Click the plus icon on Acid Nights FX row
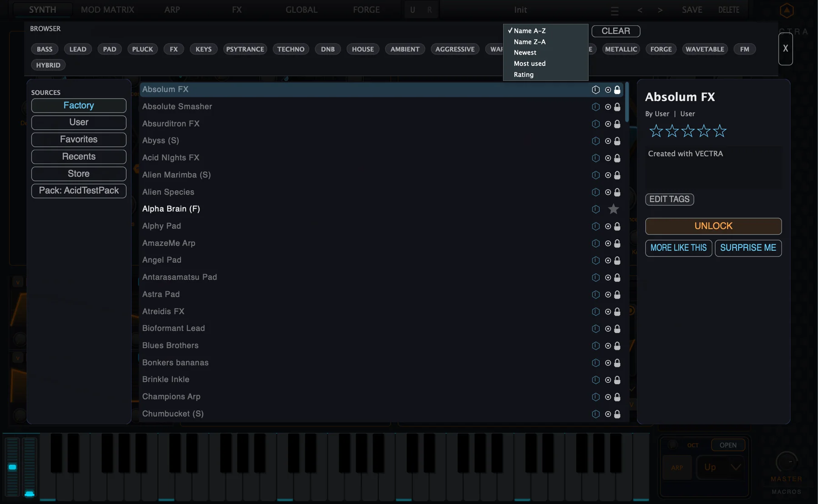Screen dimensions: 818x504 (x=608, y=158)
